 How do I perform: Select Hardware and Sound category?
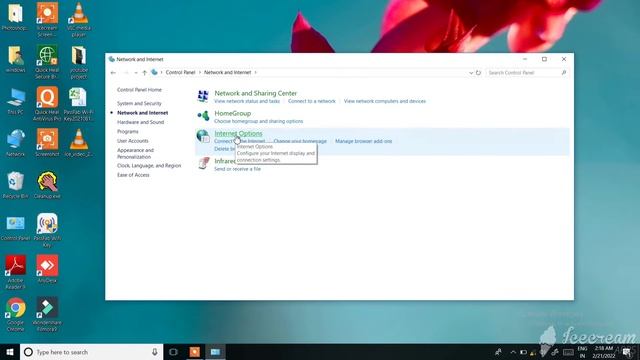coord(140,122)
